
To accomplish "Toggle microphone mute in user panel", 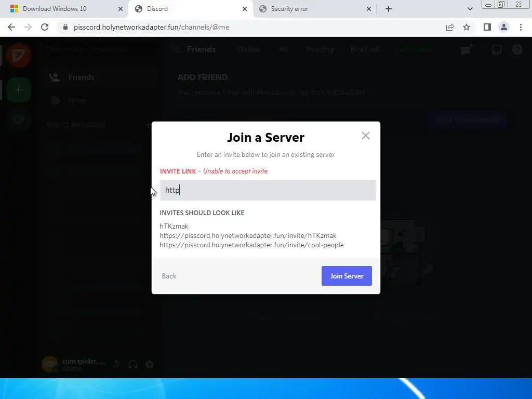I will pos(116,364).
